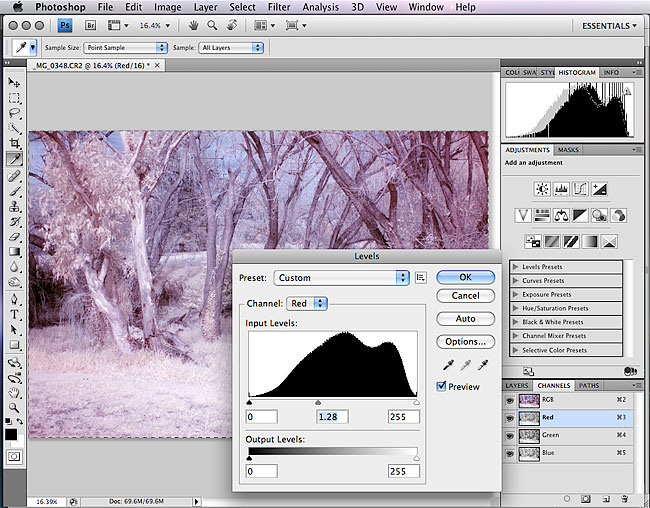Toggle Green channel eye icon
Screen dimensions: 650x508
click(x=509, y=436)
